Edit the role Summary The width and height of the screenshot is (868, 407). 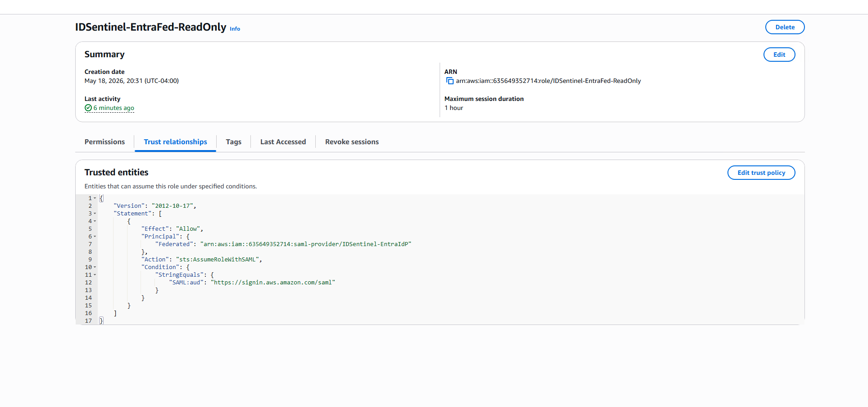coord(779,55)
